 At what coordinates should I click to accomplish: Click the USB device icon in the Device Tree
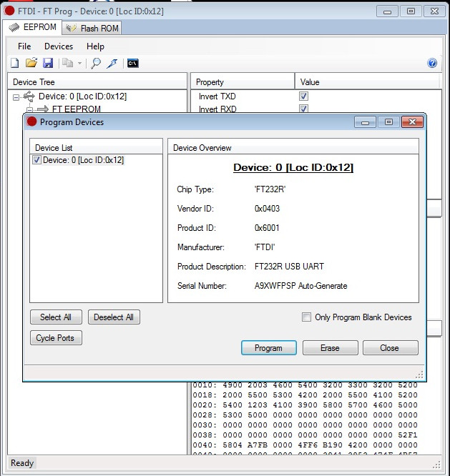click(29, 96)
